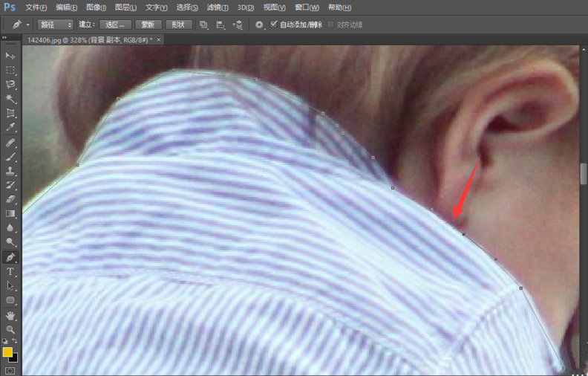
Task: Select the Hand tool
Action: [x=10, y=316]
